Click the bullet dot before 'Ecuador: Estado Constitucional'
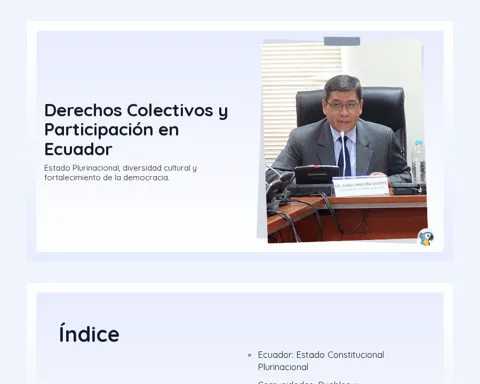480x384 pixels. (x=250, y=355)
